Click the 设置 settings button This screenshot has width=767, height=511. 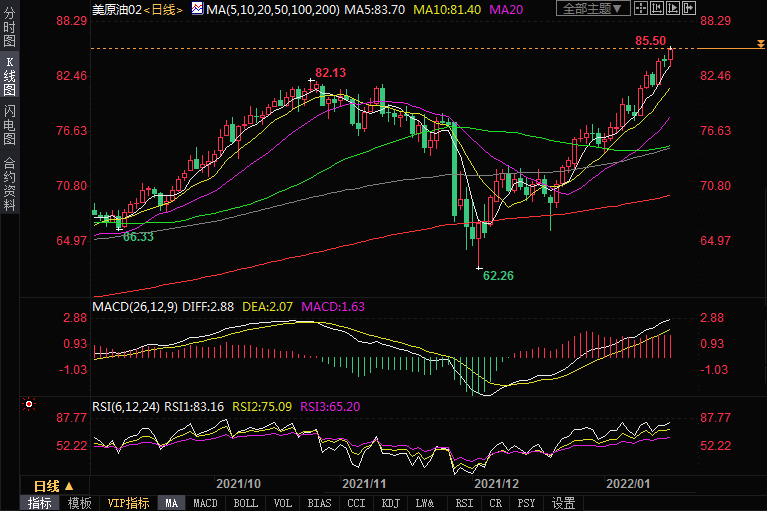(x=564, y=503)
